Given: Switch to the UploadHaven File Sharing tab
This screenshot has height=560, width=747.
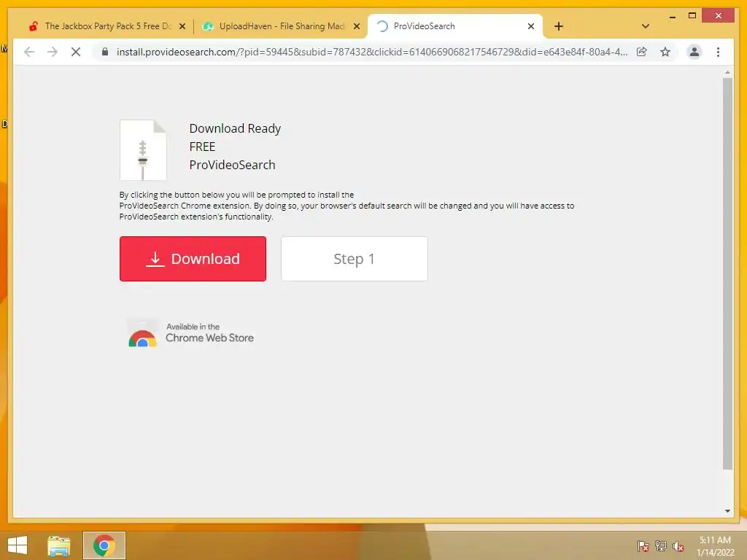Looking at the screenshot, I should click(x=281, y=26).
